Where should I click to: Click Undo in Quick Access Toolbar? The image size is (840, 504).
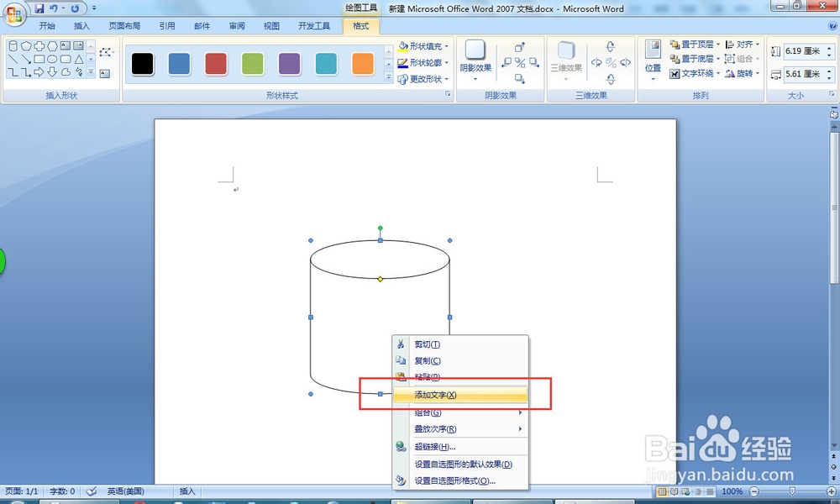(x=54, y=8)
